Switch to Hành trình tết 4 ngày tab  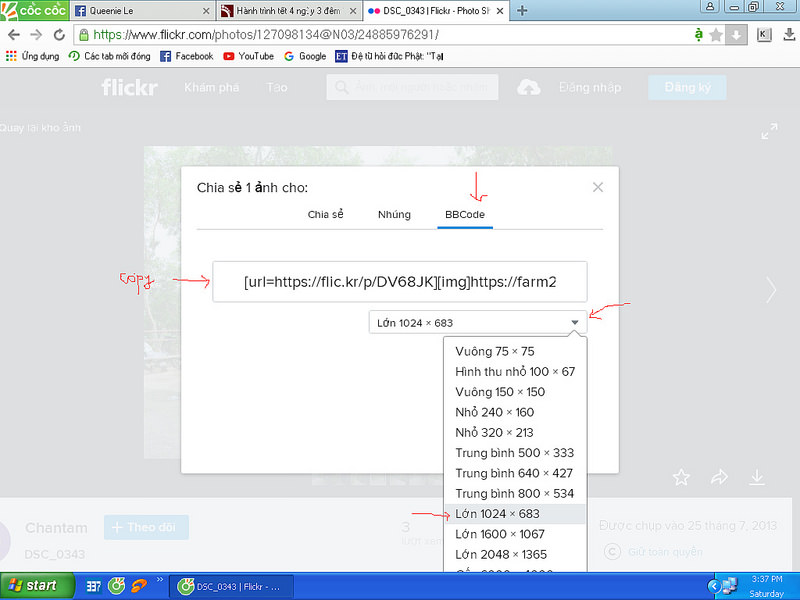288,11
